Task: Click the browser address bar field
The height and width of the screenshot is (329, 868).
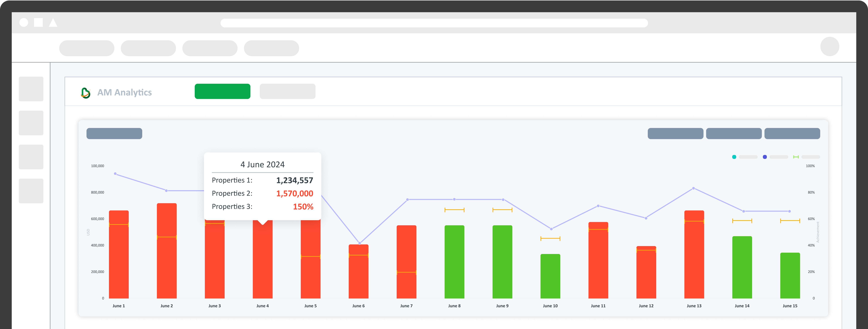Action: tap(434, 23)
